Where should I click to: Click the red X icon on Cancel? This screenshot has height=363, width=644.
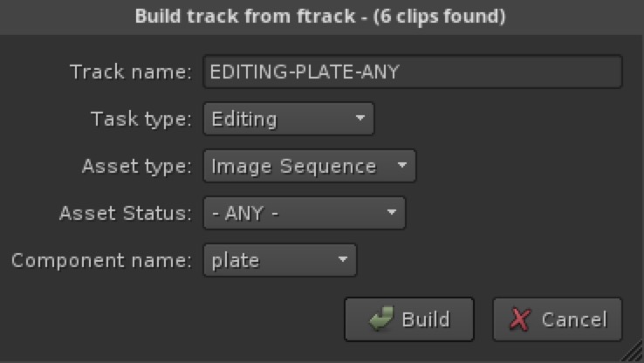coord(520,319)
